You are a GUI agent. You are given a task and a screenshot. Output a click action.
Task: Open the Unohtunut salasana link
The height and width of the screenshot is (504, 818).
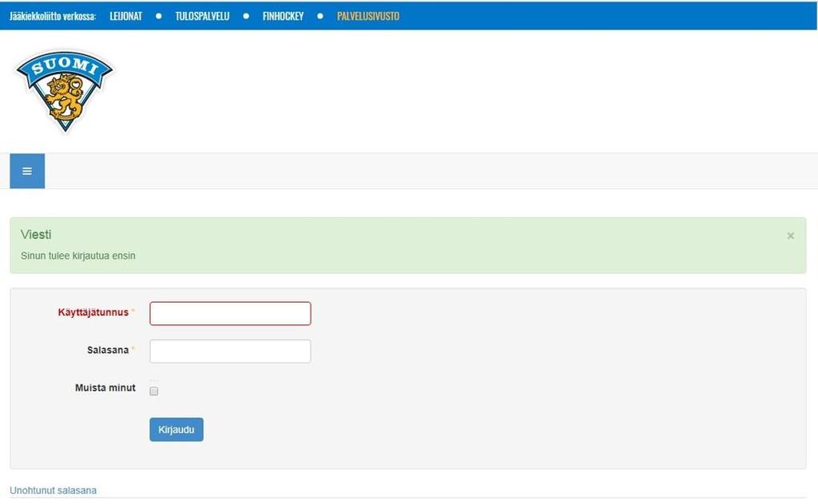pyautogui.click(x=54, y=490)
